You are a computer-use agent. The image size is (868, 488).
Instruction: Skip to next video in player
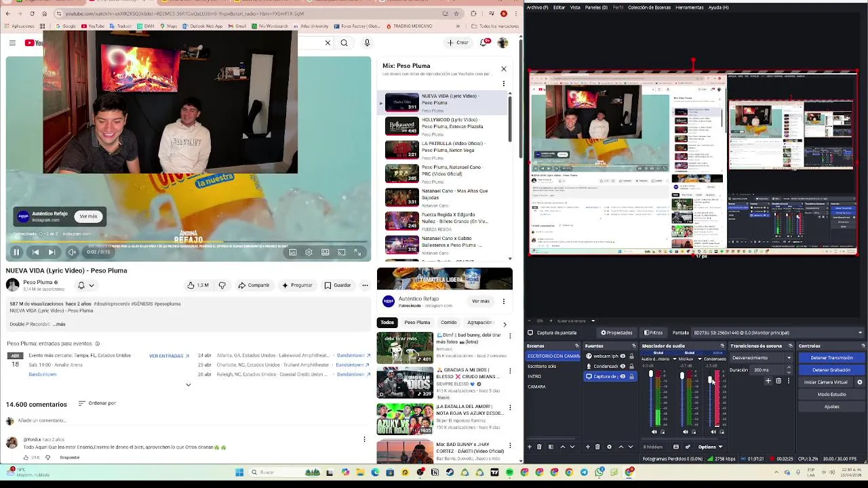(x=52, y=252)
